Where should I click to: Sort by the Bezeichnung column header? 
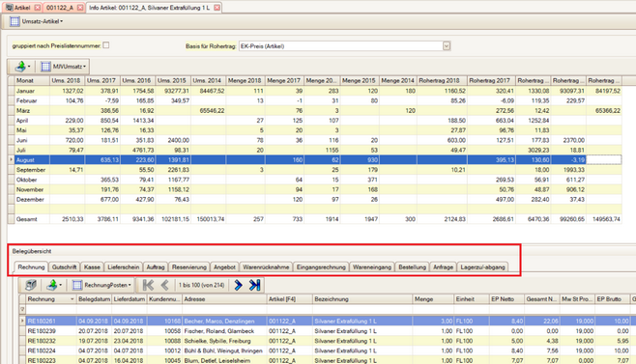point(362,299)
